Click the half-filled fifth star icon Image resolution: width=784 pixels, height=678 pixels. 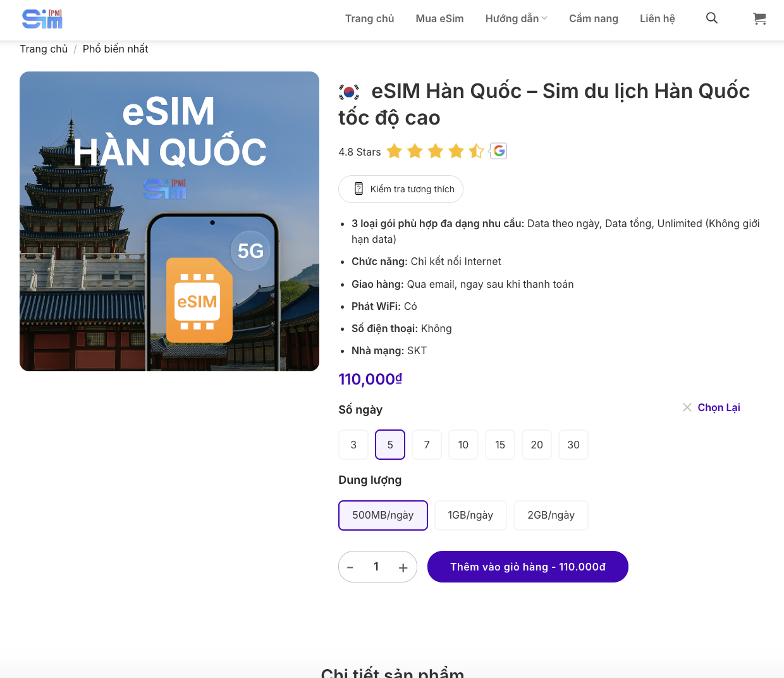click(x=475, y=151)
